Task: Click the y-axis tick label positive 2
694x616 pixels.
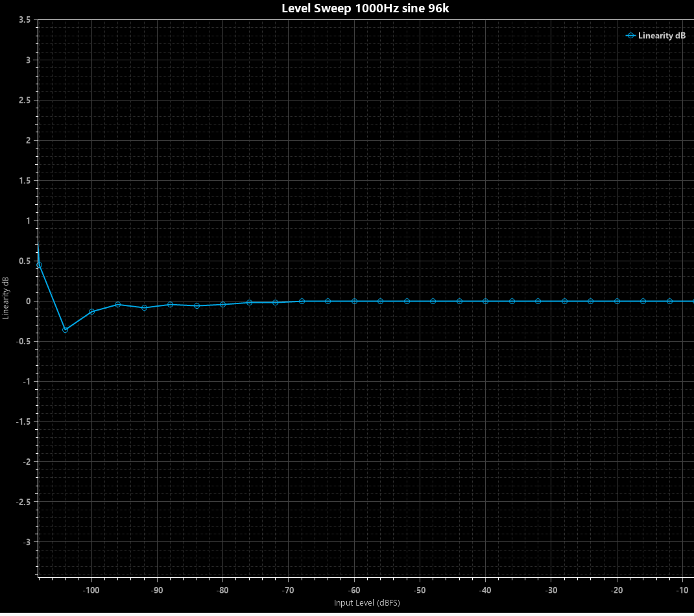Action: [29, 141]
